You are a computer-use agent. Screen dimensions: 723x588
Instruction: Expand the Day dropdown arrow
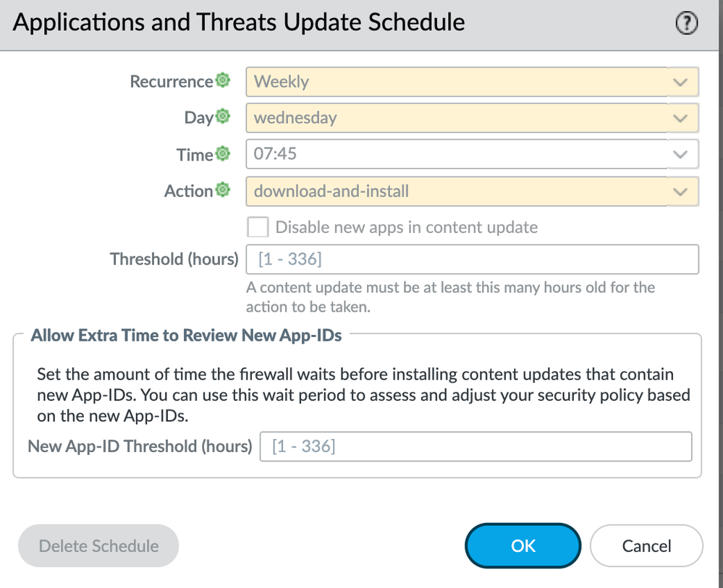coord(680,118)
